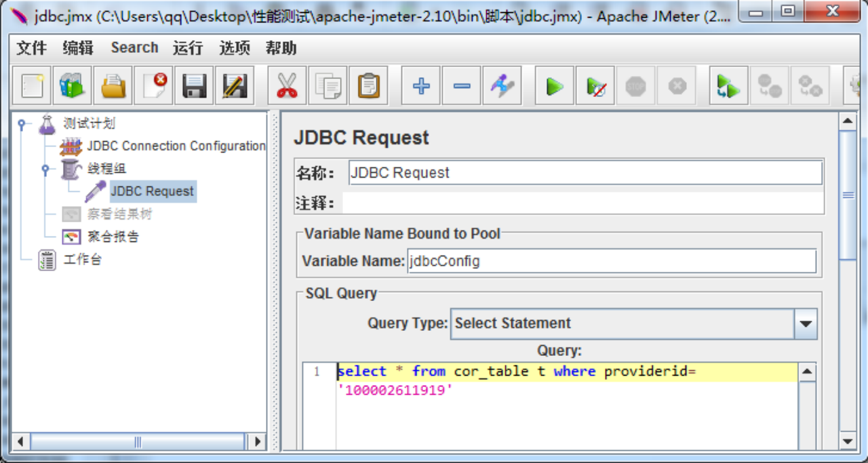The width and height of the screenshot is (868, 463).
Task: Select 线程组 in the tree
Action: coord(106,168)
